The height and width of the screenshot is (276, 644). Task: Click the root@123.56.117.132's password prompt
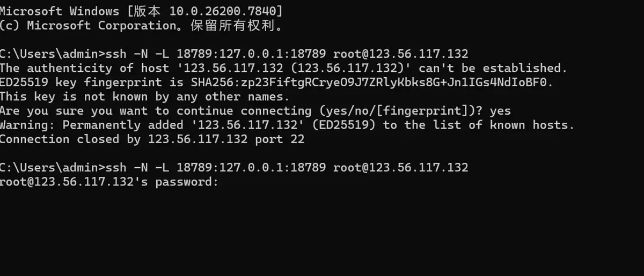(x=109, y=182)
